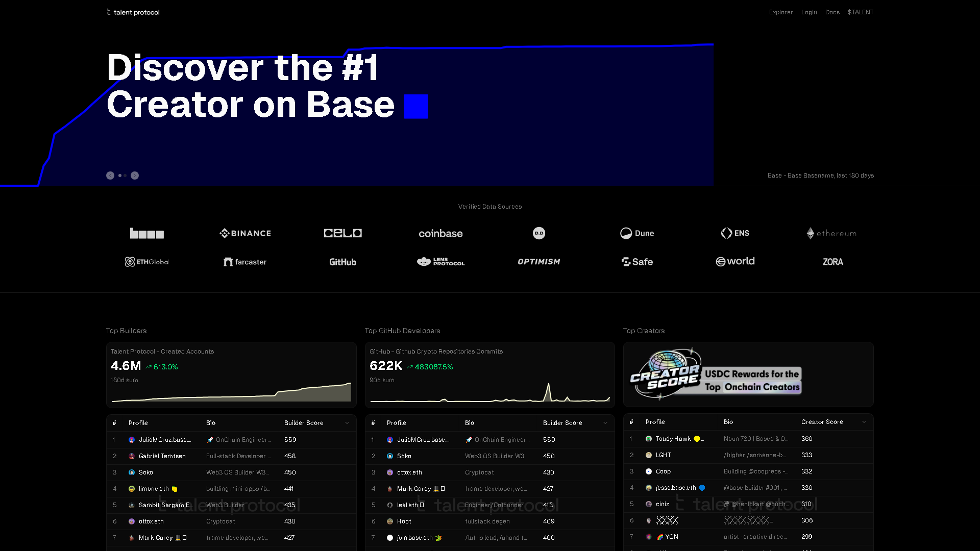Open Creator Score sort dropdown
Image resolution: width=980 pixels, height=551 pixels.
(x=864, y=422)
